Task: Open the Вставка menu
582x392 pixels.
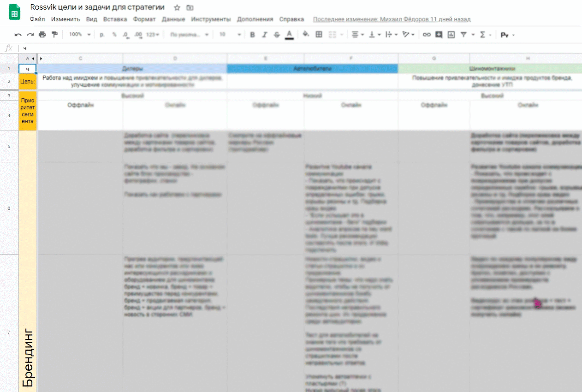Action: [x=115, y=19]
